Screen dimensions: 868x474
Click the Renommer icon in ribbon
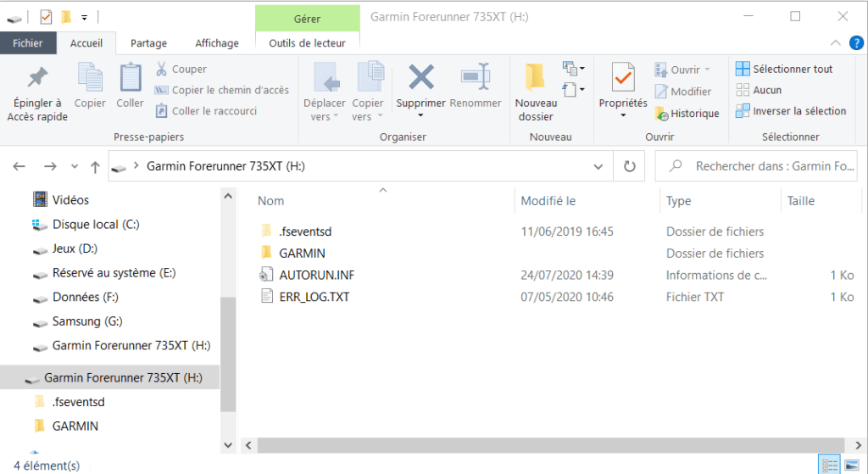[476, 78]
